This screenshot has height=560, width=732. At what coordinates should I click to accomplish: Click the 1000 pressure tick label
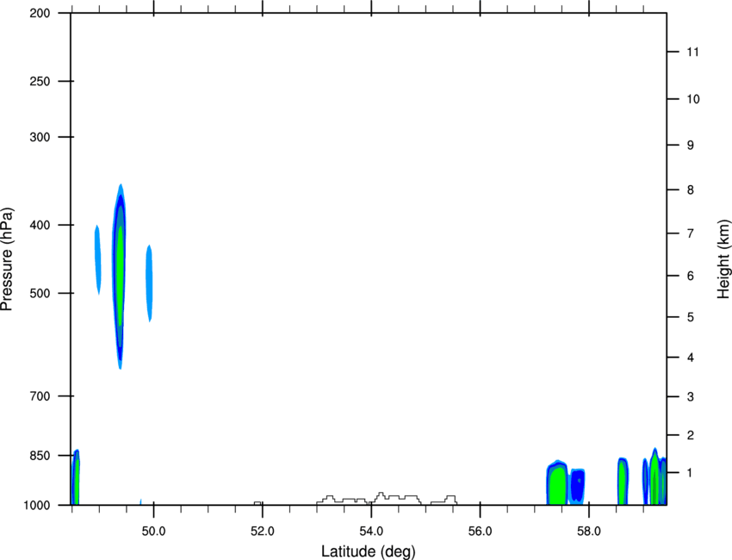coord(37,506)
